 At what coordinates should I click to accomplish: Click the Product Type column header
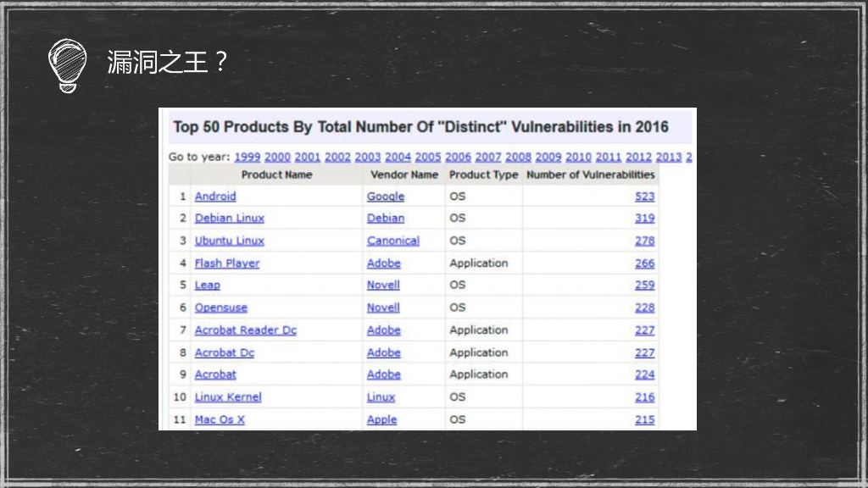tap(483, 175)
